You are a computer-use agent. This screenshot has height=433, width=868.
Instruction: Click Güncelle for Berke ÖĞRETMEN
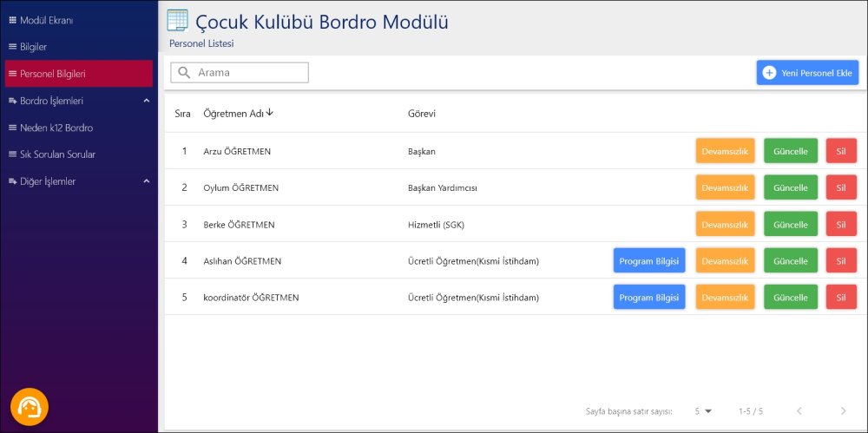pyautogui.click(x=791, y=224)
